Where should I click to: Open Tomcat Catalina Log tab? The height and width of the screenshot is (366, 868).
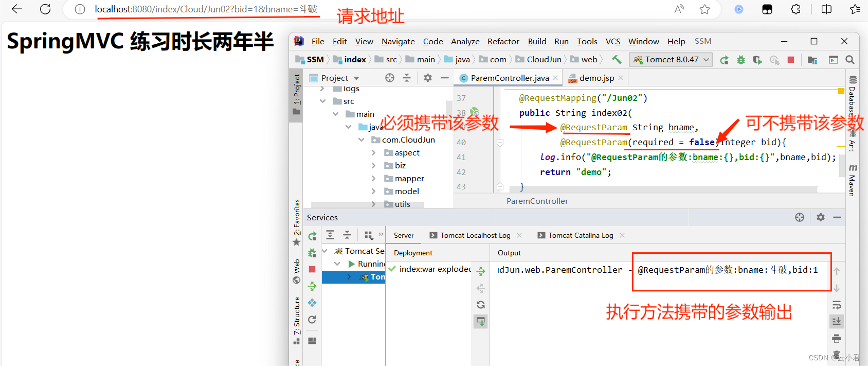tap(581, 235)
